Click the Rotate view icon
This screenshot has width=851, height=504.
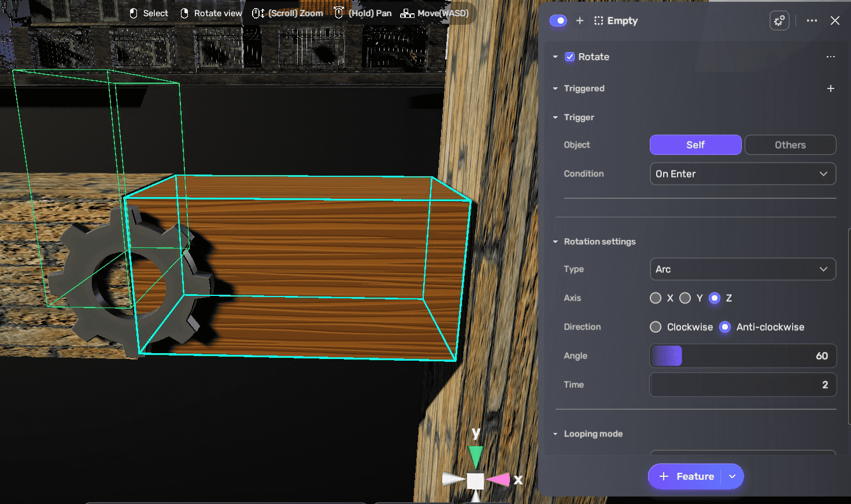(x=185, y=13)
